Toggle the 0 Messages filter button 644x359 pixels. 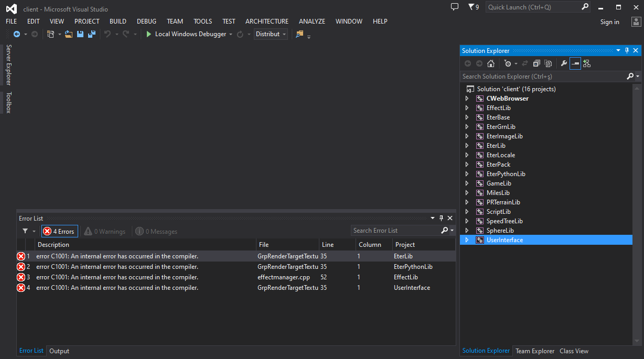coord(156,231)
